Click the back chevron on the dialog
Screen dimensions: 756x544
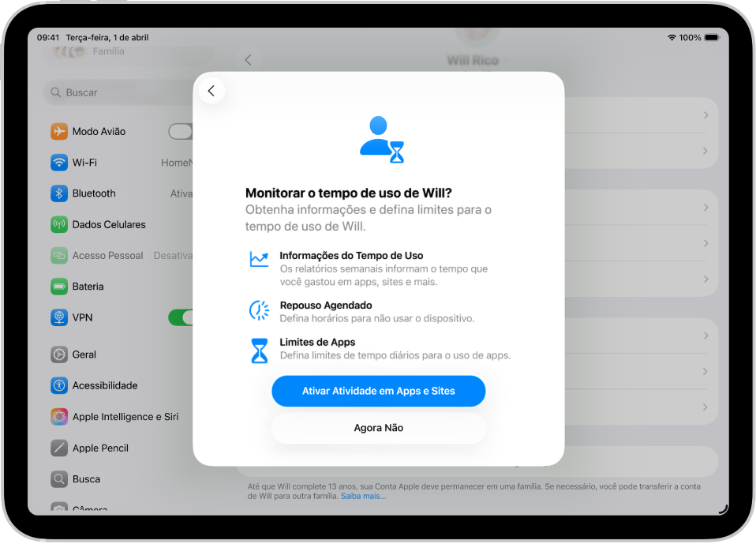point(211,90)
